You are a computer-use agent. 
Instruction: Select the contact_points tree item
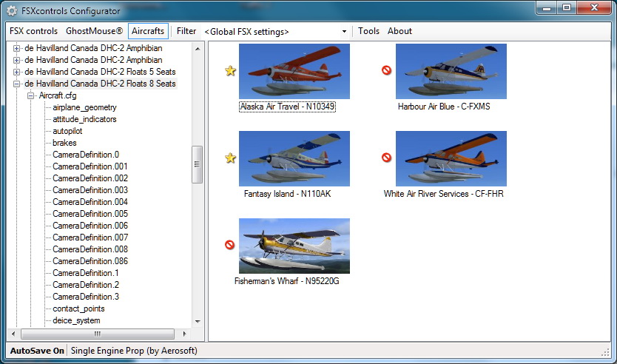pyautogui.click(x=78, y=309)
